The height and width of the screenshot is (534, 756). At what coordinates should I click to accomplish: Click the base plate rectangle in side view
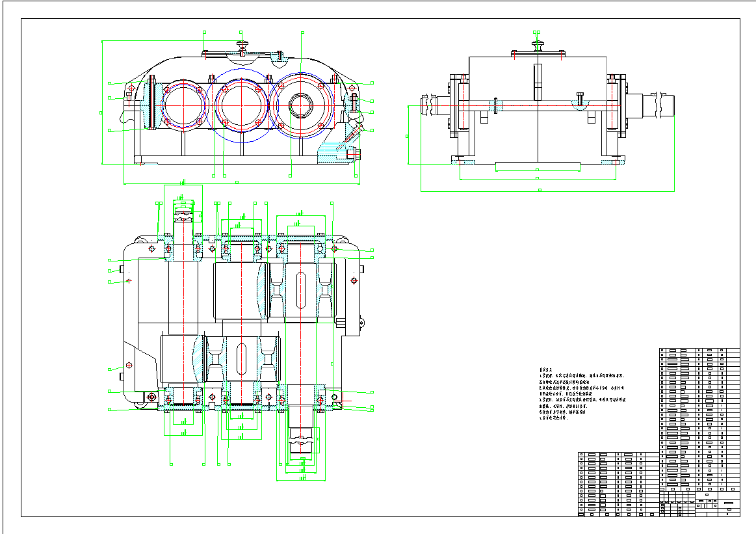click(537, 167)
